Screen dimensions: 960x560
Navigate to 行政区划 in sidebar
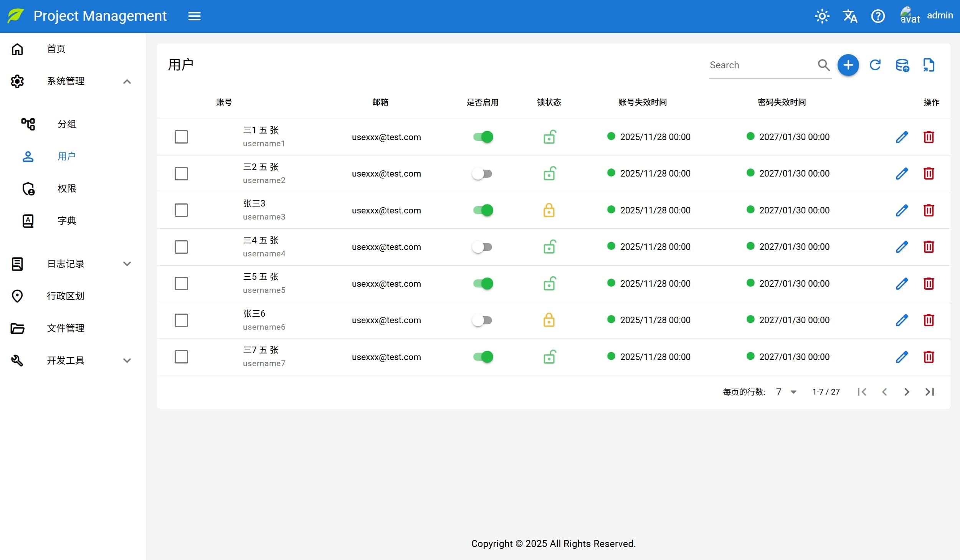click(x=65, y=296)
